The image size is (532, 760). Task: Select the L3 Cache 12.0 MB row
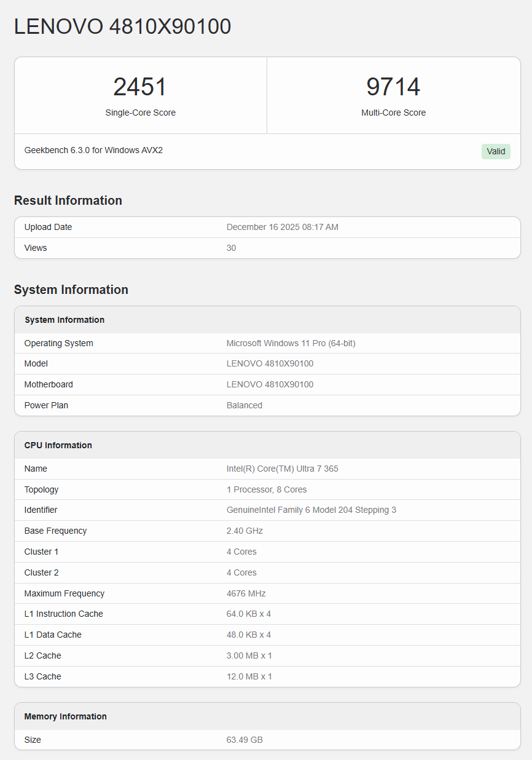(x=248, y=676)
